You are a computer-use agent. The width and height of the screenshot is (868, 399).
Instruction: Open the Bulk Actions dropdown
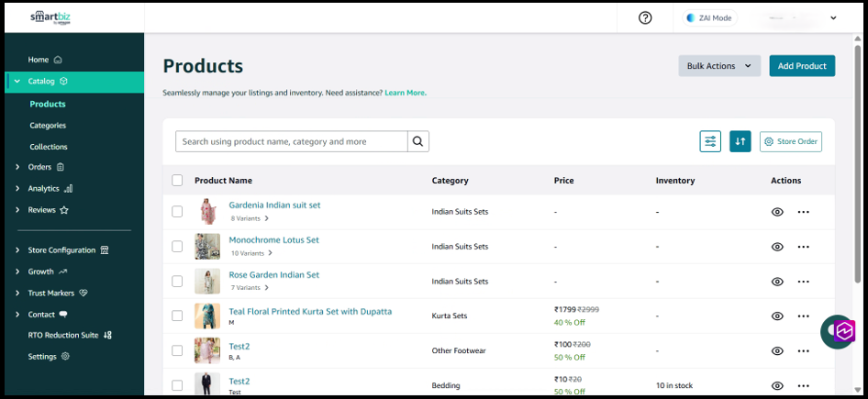[719, 66]
